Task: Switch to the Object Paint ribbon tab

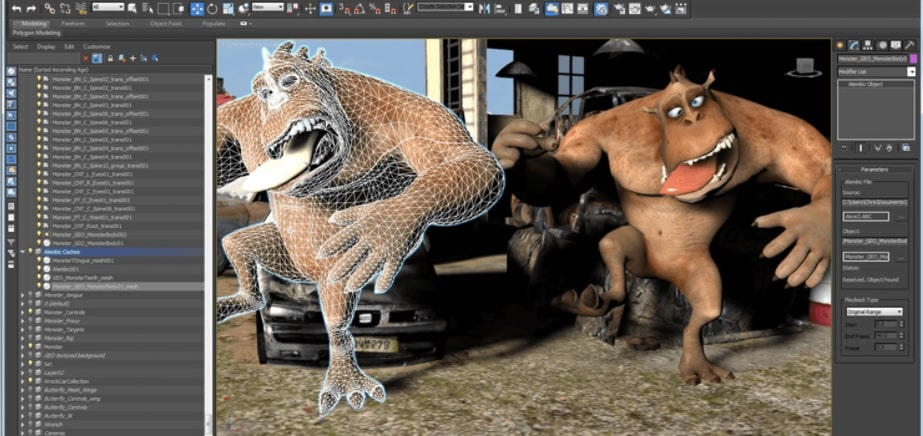Action: pyautogui.click(x=166, y=24)
